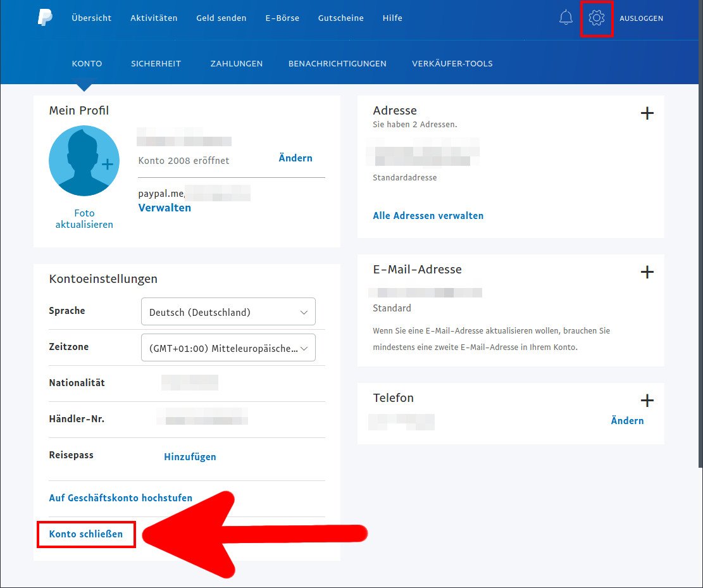This screenshot has height=588, width=703.
Task: Open the notifications bell icon
Action: pos(566,17)
